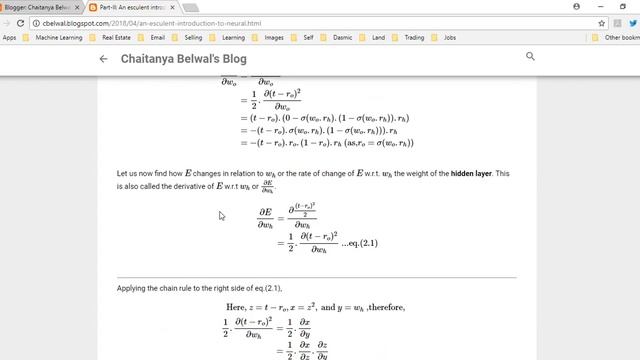
Task: Open the Trading bookmark folder
Action: coord(409,38)
